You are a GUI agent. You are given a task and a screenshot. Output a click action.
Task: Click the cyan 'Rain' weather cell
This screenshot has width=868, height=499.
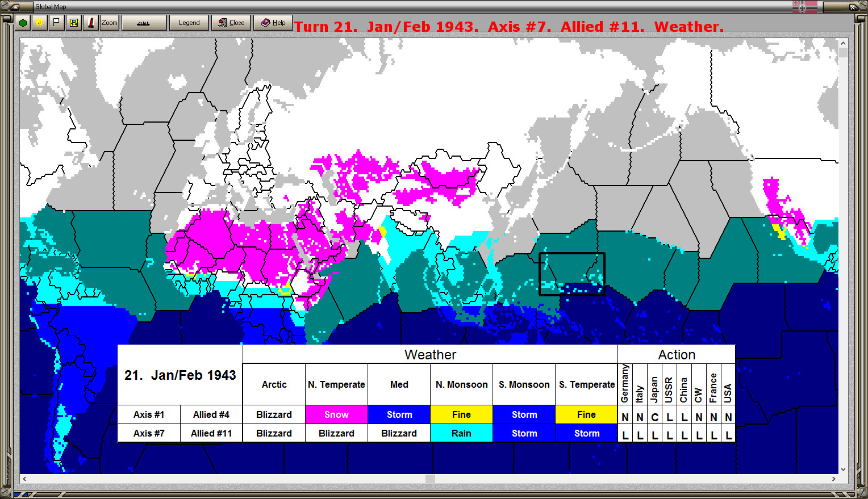[461, 433]
